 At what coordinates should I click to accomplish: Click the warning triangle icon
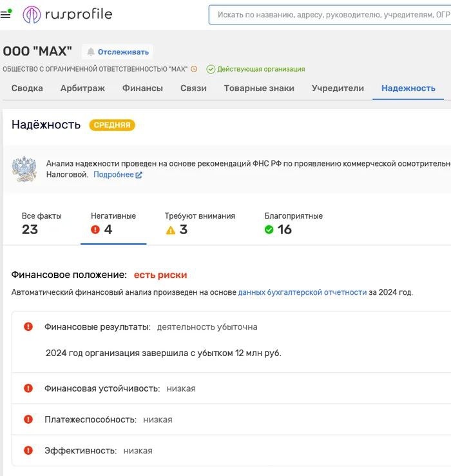[x=171, y=230]
